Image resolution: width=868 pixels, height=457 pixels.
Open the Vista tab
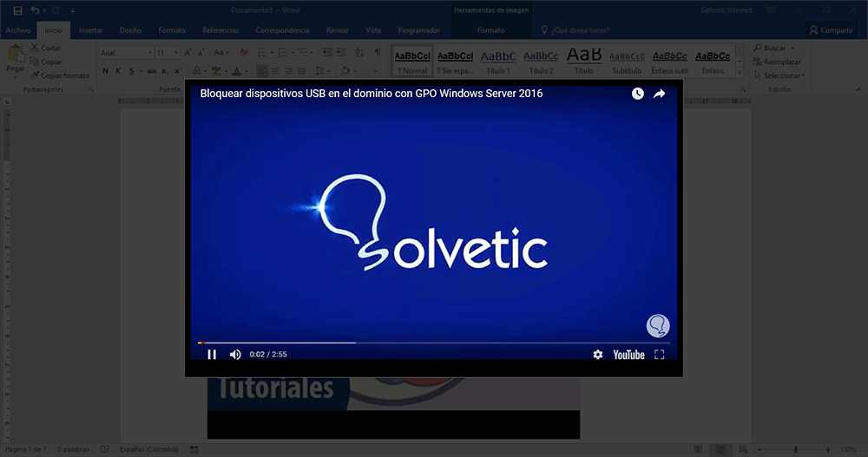pos(373,30)
